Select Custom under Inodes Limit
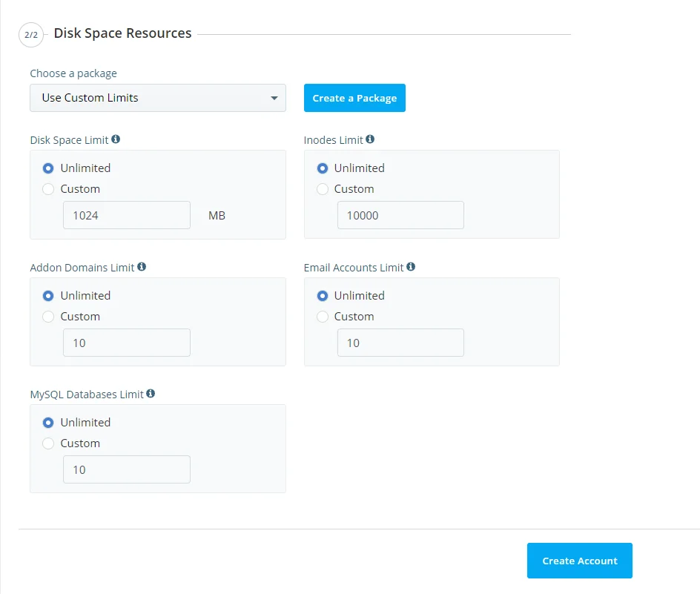Image resolution: width=700 pixels, height=594 pixels. point(323,189)
